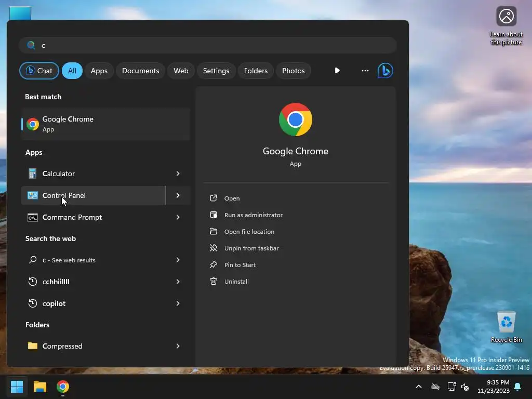Switch to the Settings filter tab

click(216, 71)
